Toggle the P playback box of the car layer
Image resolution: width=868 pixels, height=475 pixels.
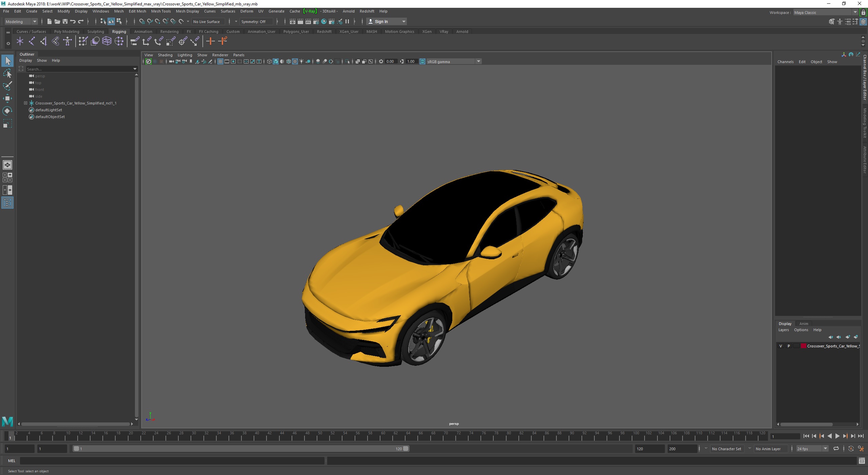(789, 346)
